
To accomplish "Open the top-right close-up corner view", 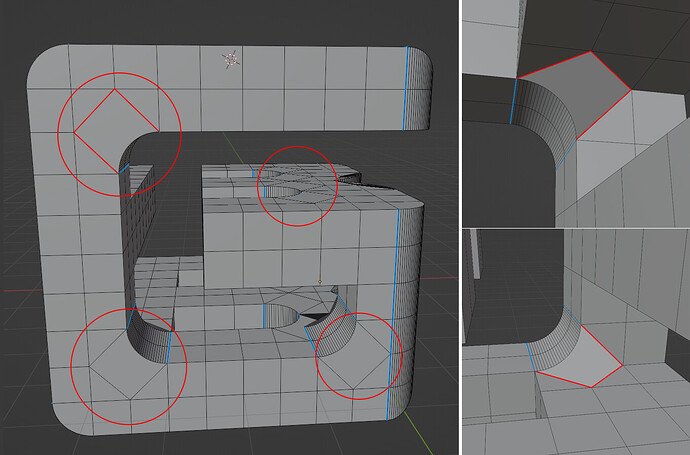I will pos(576,114).
